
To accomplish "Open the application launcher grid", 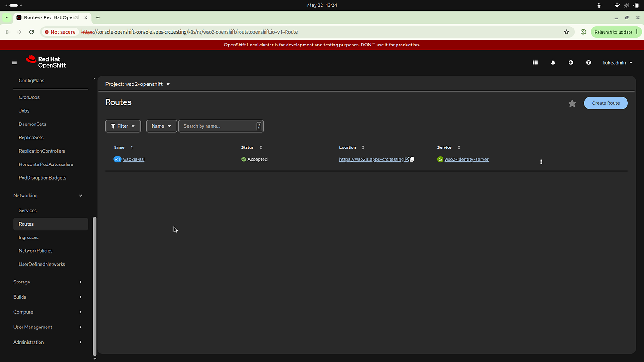I will coord(535,62).
